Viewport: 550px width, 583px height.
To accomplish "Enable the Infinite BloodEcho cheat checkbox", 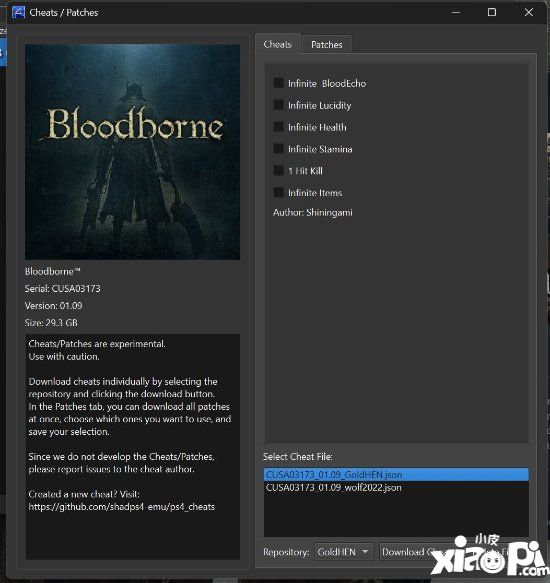I will pyautogui.click(x=279, y=83).
